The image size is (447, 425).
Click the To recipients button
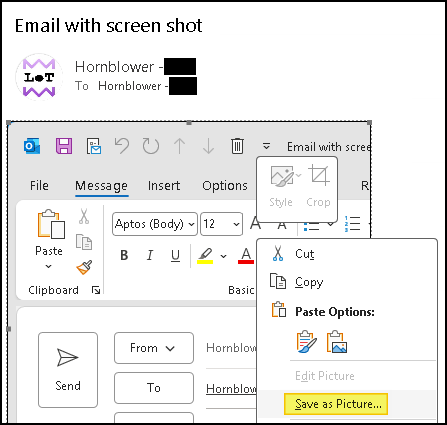coord(154,388)
